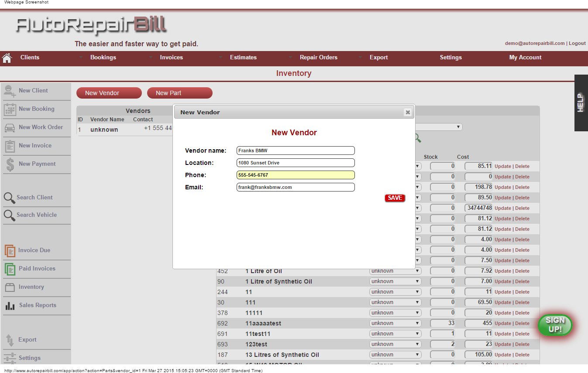Open Sales Reports chart icon
588x373 pixels.
10,305
